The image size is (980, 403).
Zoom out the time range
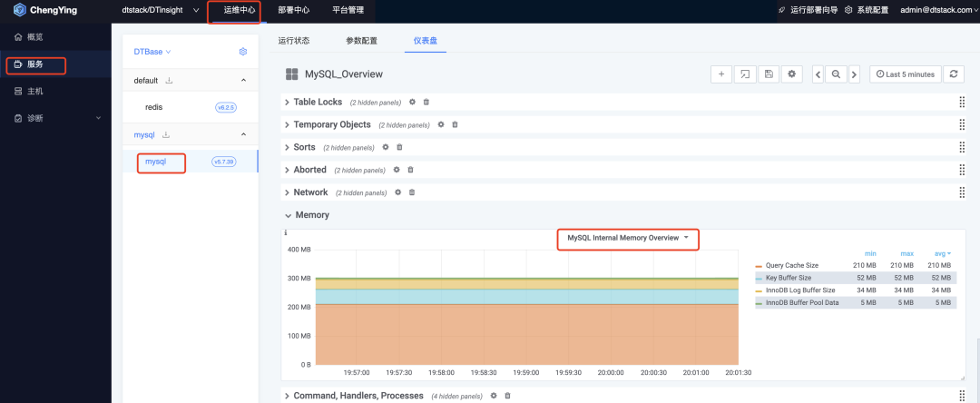coord(836,74)
